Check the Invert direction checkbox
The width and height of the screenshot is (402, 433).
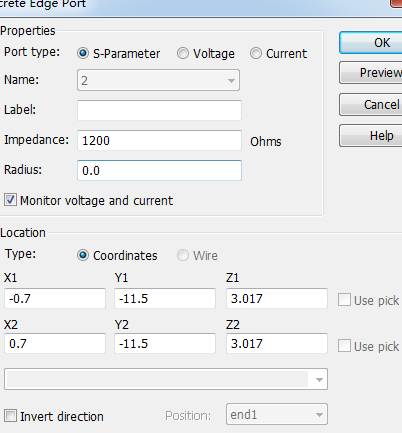coord(10,416)
